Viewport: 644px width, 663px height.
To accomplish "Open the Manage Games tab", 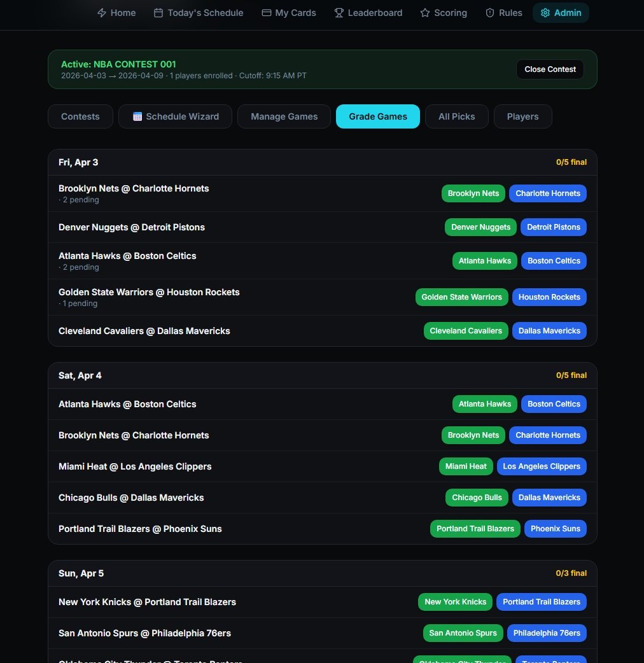I will point(284,116).
